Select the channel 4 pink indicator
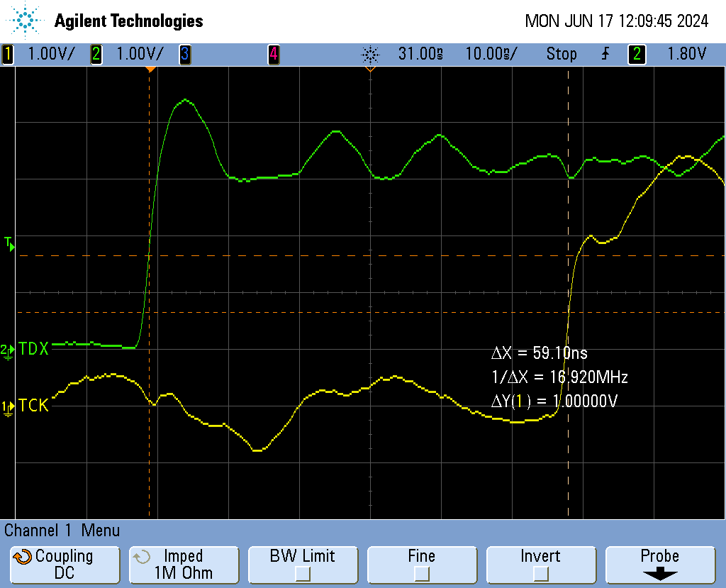The height and width of the screenshot is (588, 726). (x=273, y=54)
